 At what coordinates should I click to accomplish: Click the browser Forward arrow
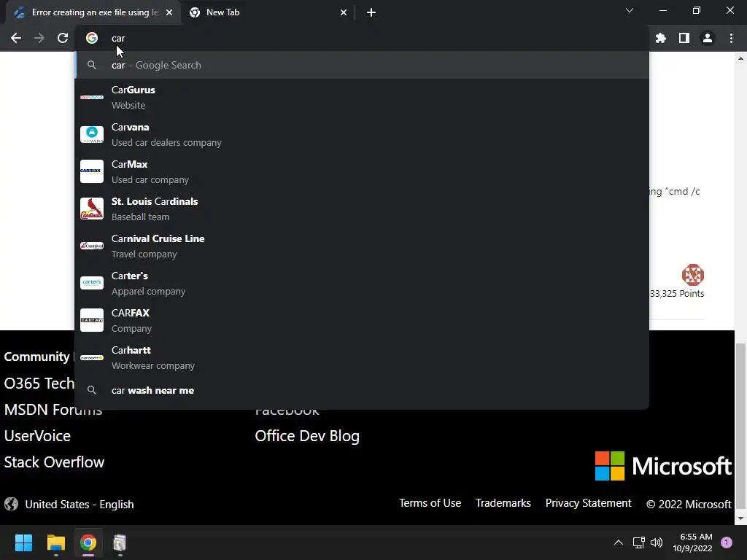point(39,38)
